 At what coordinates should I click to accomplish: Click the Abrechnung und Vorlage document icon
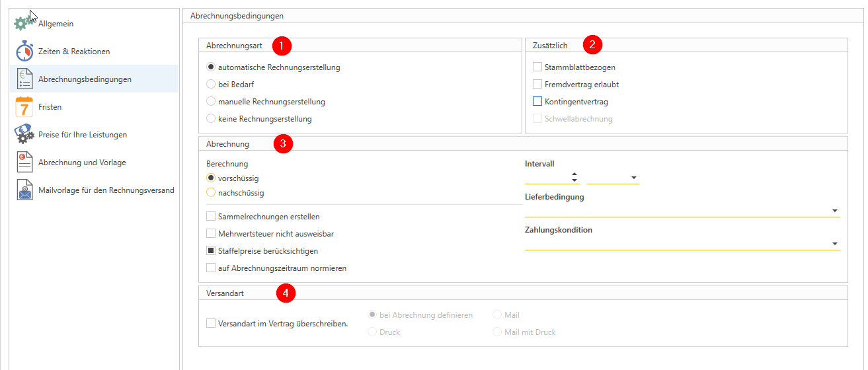(24, 163)
